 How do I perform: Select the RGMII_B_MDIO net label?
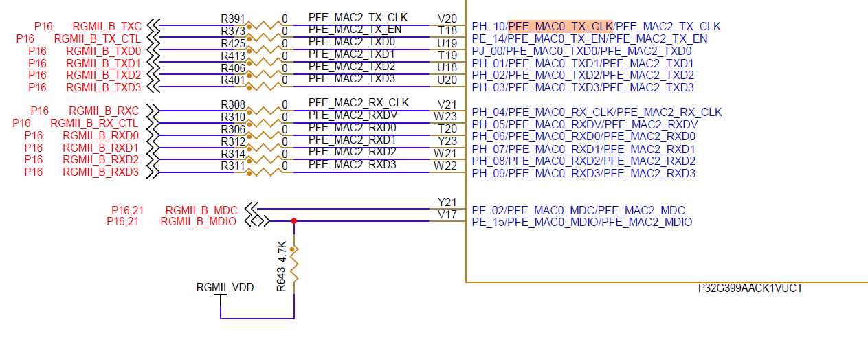[x=198, y=222]
